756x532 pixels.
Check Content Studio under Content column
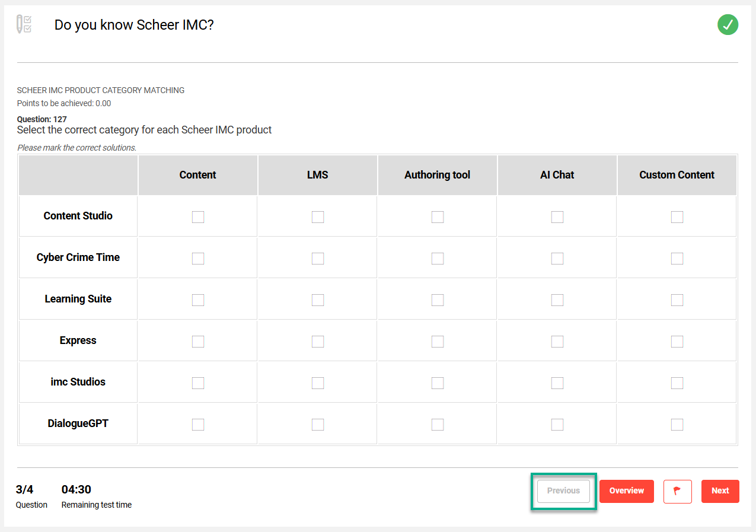coord(198,217)
